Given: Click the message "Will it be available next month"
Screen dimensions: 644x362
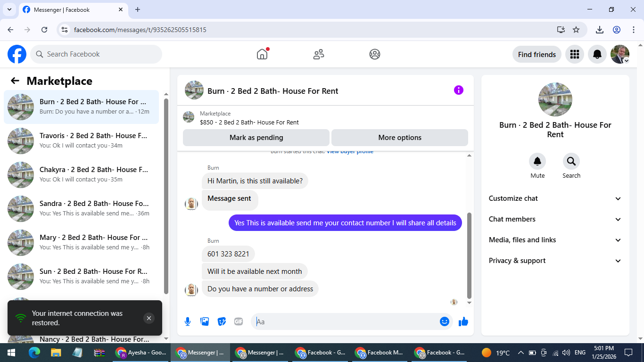Looking at the screenshot, I should coord(255,271).
